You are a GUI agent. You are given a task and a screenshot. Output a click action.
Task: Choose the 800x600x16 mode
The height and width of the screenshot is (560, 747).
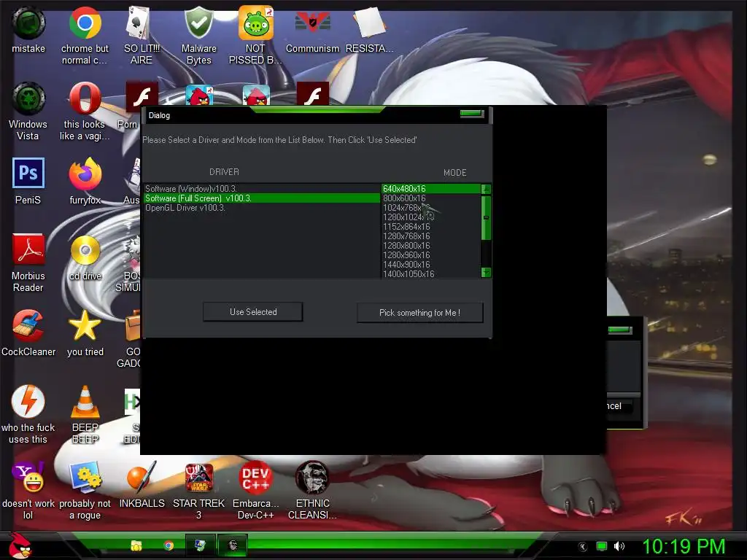tap(430, 198)
